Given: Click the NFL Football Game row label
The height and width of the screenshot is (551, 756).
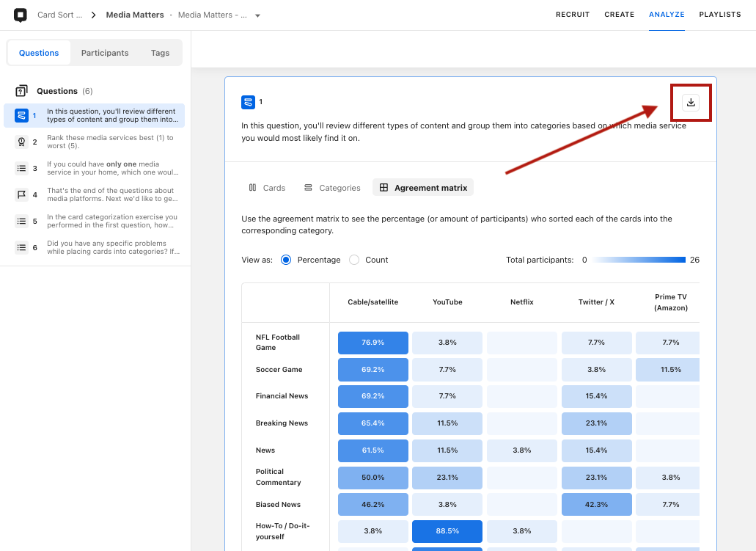Looking at the screenshot, I should (x=278, y=342).
